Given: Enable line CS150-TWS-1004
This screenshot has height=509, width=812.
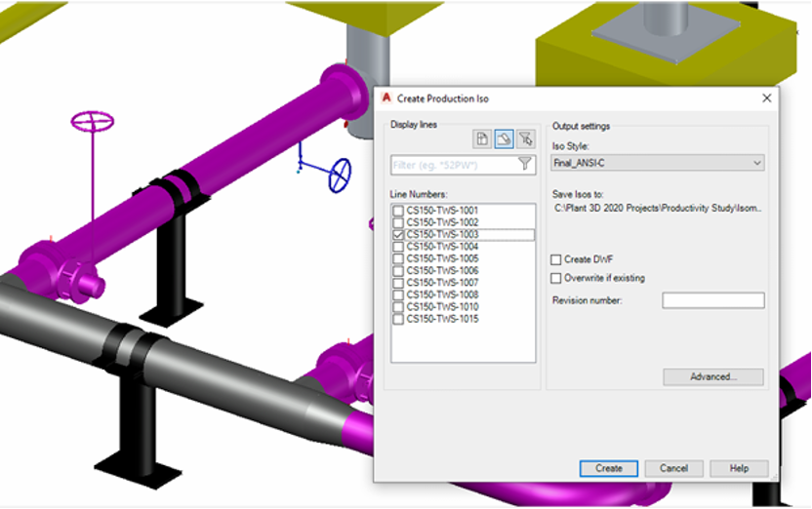Looking at the screenshot, I should tap(398, 247).
